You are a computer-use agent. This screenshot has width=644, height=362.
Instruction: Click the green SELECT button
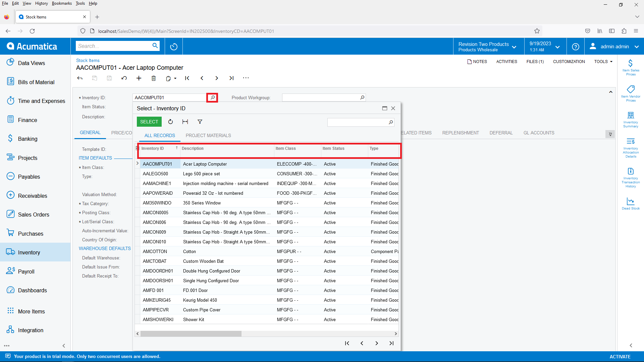[149, 122]
